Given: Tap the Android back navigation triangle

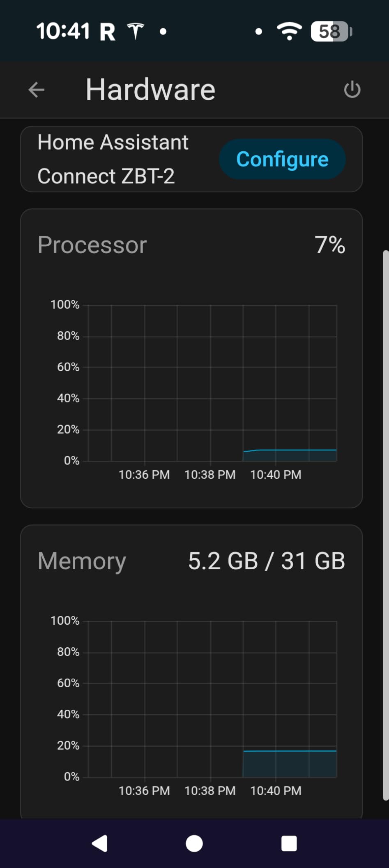Looking at the screenshot, I should 100,844.
